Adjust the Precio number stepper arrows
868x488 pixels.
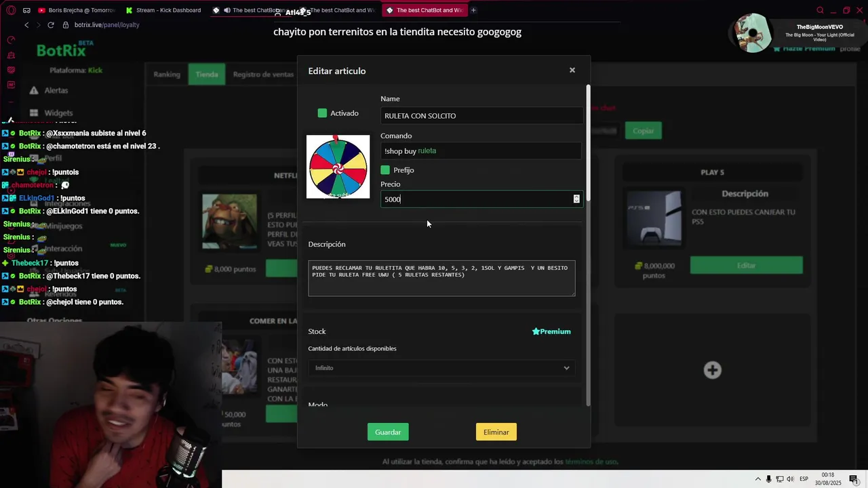(x=576, y=199)
